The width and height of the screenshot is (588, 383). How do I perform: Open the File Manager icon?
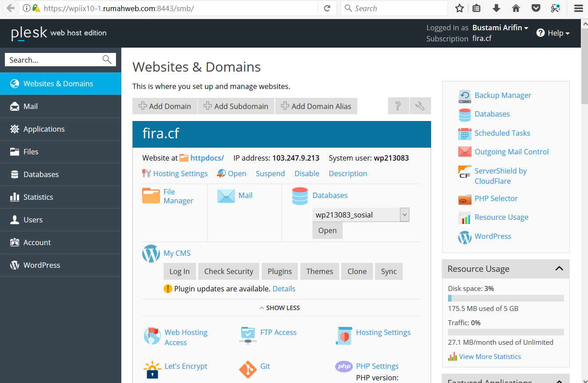pyautogui.click(x=151, y=195)
